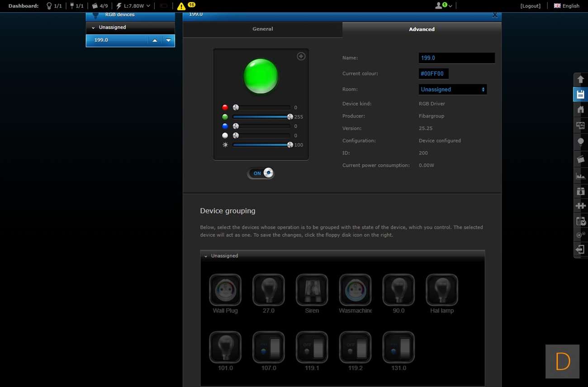Open the scenes clapperboard icon in sidebar
Viewport: 588px width, 387px height.
[x=580, y=159]
